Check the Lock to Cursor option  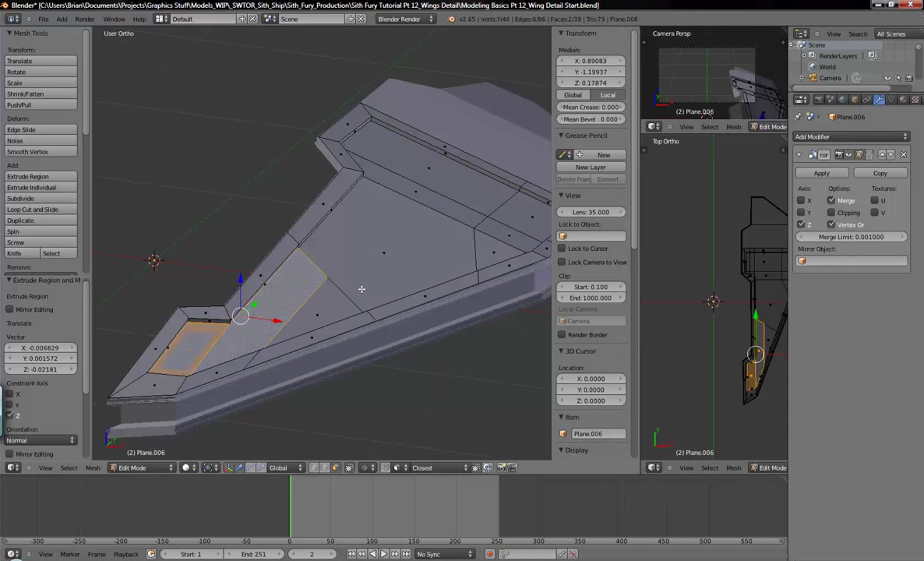pos(562,248)
